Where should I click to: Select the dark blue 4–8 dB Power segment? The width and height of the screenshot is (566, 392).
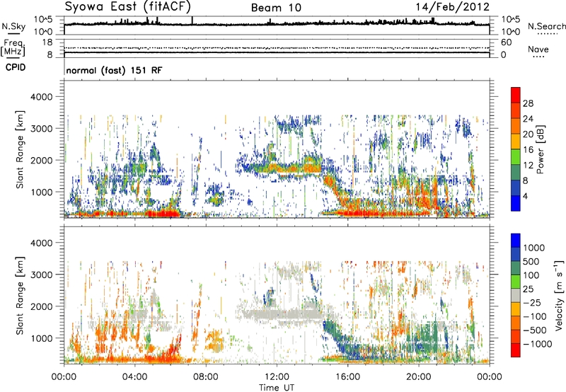point(516,188)
